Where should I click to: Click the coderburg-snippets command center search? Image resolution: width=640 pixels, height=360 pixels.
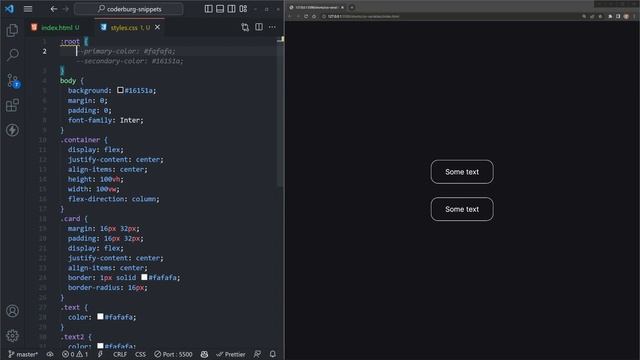(129, 9)
